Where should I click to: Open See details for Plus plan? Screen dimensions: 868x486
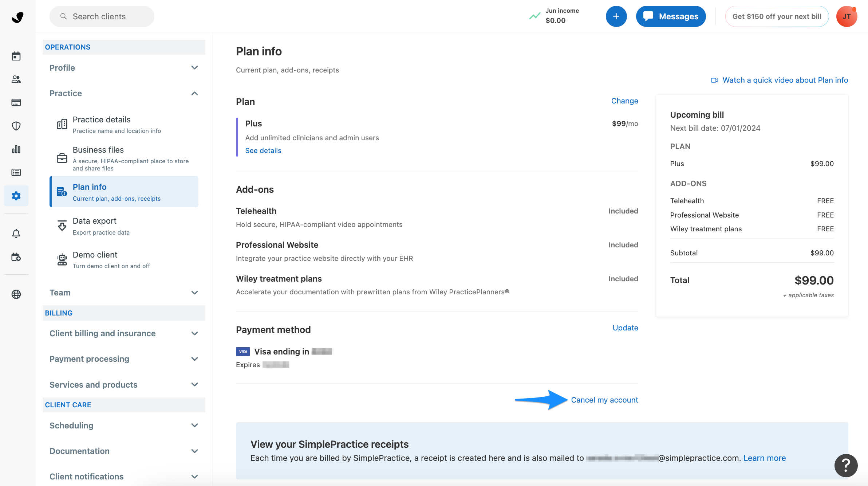tap(263, 150)
